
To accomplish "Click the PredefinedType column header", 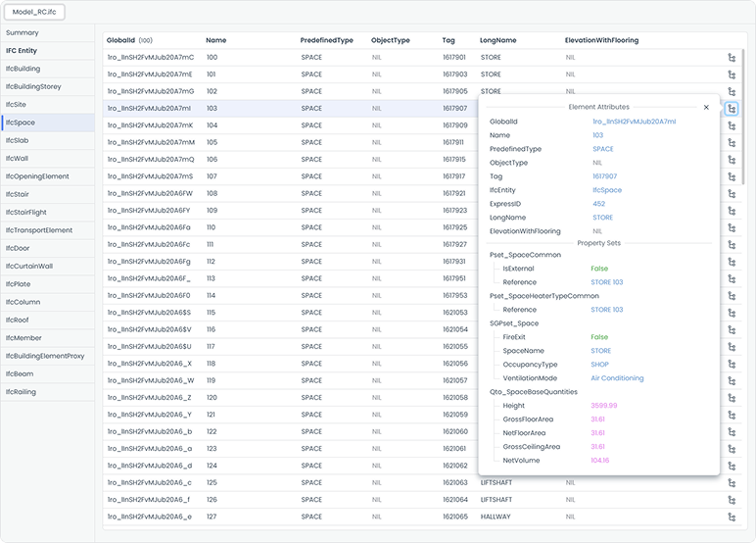I will point(326,40).
